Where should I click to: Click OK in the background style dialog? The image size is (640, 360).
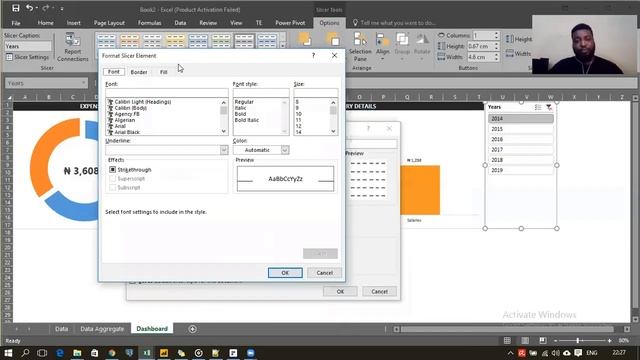[340, 291]
